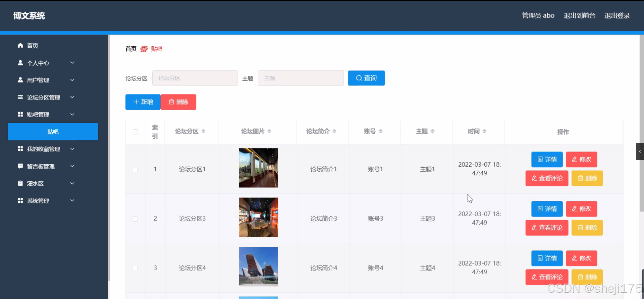
Task: Click the red breadcrumb separator icon
Action: click(144, 49)
